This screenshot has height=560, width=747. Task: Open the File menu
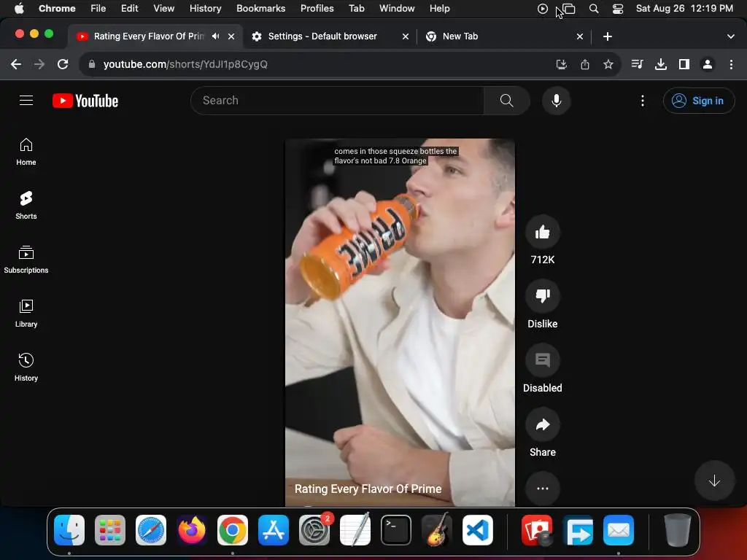coord(98,9)
